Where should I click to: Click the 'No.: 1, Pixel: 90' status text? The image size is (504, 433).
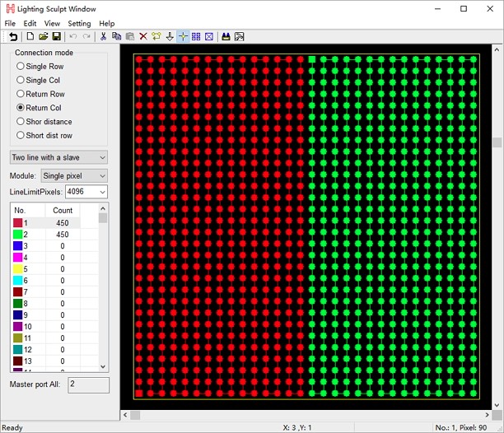(x=461, y=428)
